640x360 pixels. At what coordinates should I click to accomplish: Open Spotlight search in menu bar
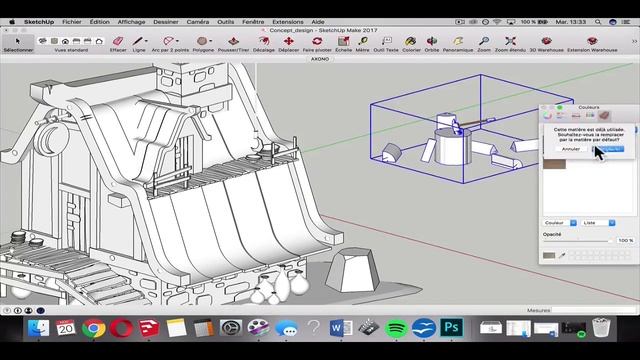pyautogui.click(x=598, y=22)
